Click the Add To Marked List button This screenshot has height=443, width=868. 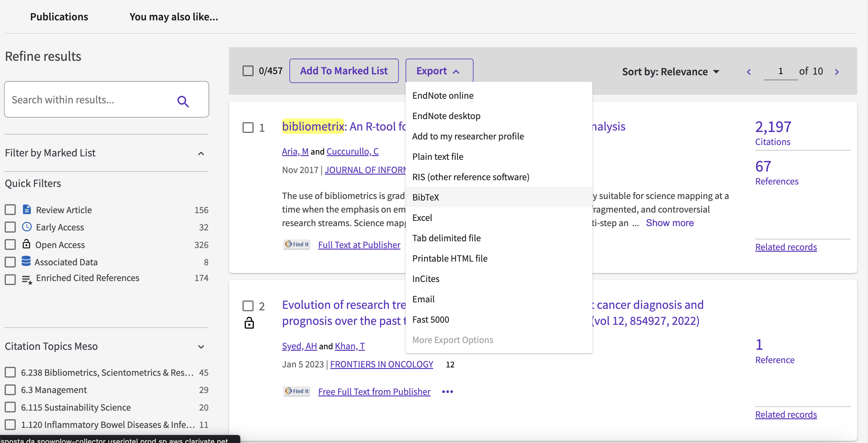[x=344, y=71]
